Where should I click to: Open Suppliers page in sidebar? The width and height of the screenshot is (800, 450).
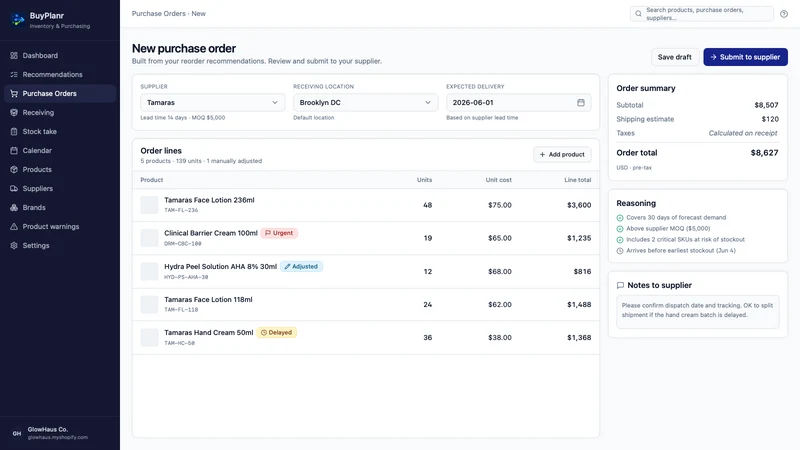[x=60, y=188]
